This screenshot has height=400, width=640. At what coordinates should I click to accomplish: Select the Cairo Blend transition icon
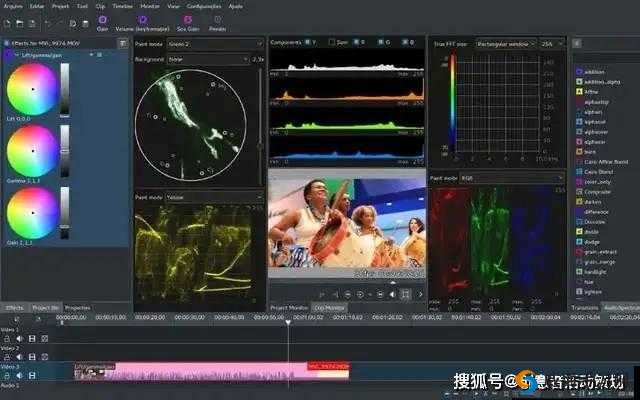579,171
